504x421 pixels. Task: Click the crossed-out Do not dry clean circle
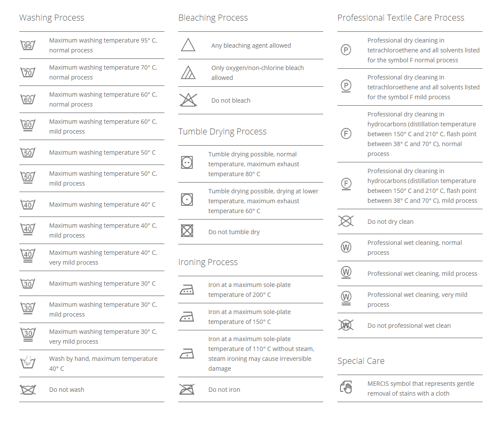coord(346,221)
